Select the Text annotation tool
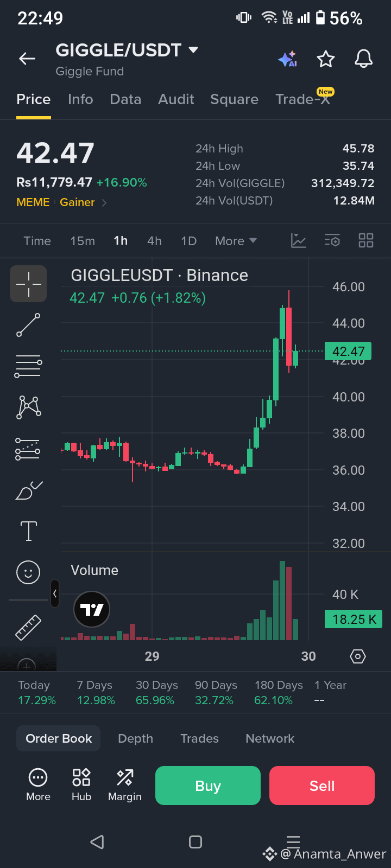 click(x=28, y=531)
